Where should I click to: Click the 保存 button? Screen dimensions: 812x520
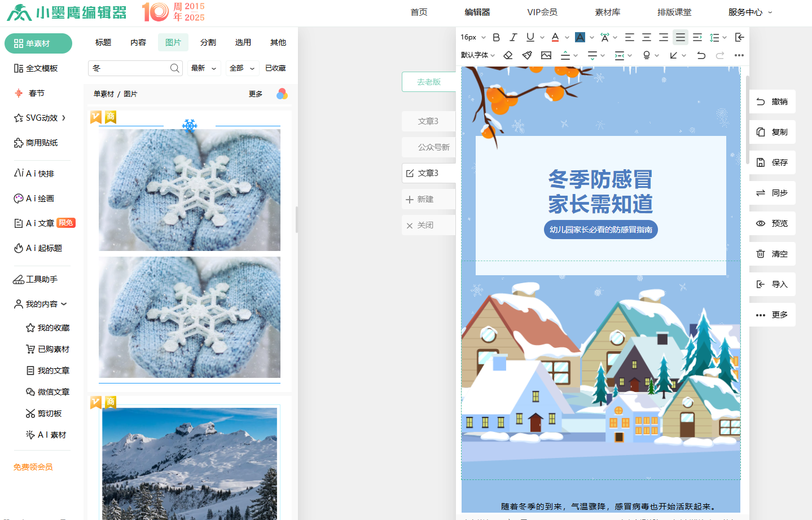point(772,162)
